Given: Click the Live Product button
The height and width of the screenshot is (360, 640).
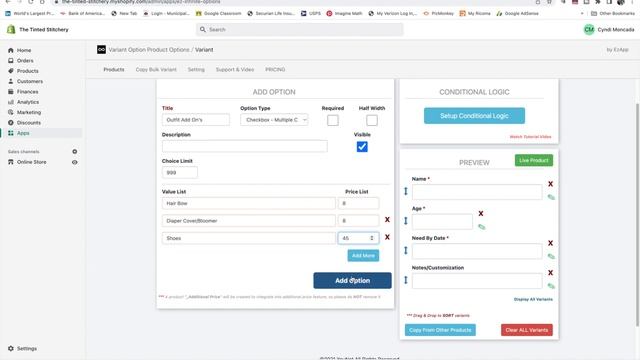Looking at the screenshot, I should [x=534, y=160].
